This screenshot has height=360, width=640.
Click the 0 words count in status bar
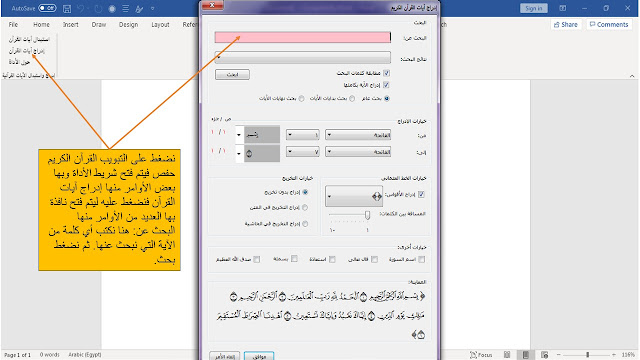tap(49, 355)
